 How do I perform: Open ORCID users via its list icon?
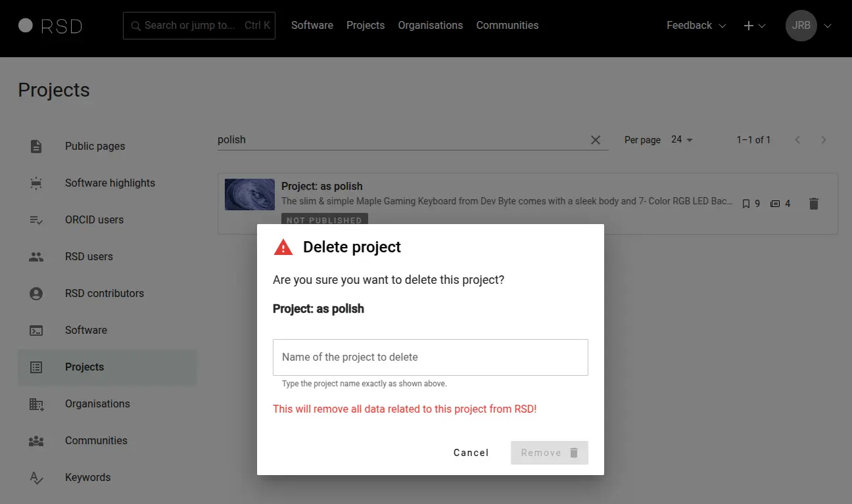tap(35, 219)
